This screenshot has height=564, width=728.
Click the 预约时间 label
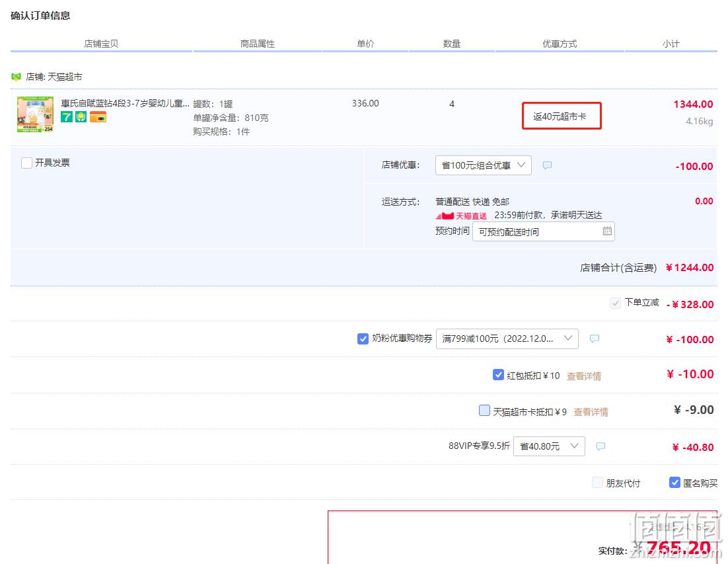pos(453,231)
